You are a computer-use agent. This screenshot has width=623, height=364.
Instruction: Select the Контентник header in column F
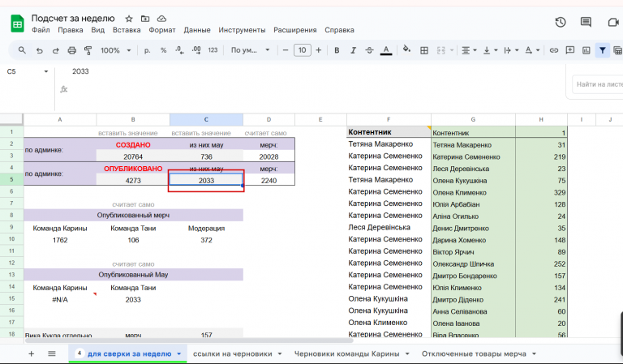click(389, 132)
